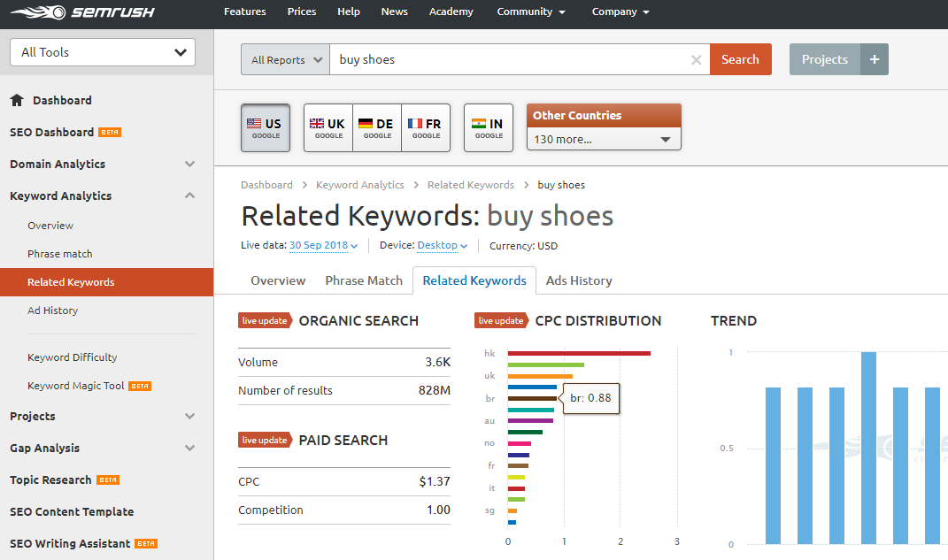The image size is (948, 560).
Task: Click the purple au bar in CPC chart
Action: (x=530, y=420)
